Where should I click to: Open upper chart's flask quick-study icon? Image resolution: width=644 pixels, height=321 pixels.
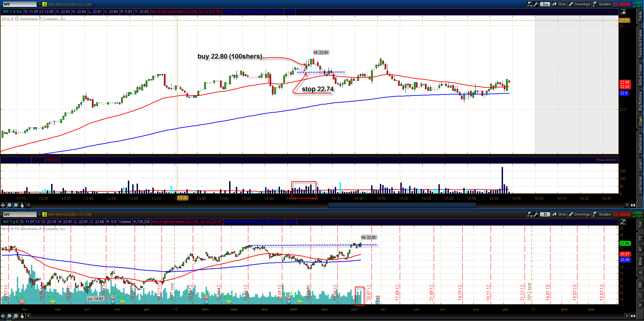coord(530,4)
